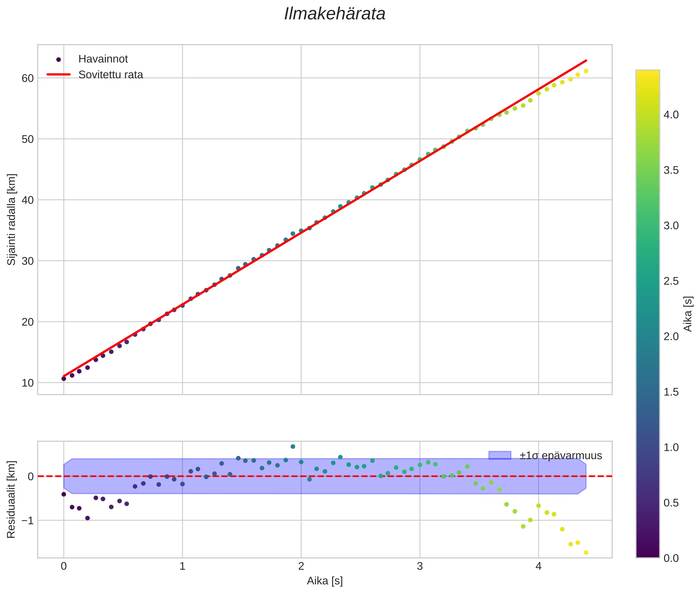The height and width of the screenshot is (593, 700).
Task: Click the 60 tick label on y-axis
Action: click(x=27, y=78)
